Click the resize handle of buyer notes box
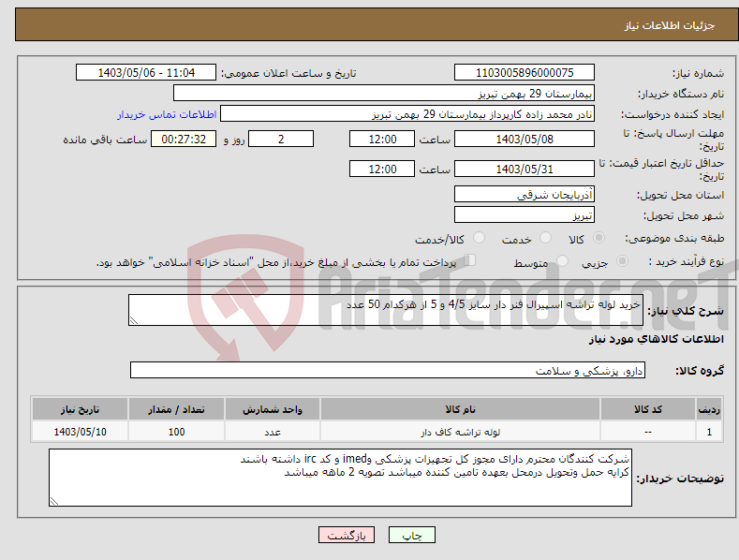This screenshot has height=560, width=739. point(54,501)
